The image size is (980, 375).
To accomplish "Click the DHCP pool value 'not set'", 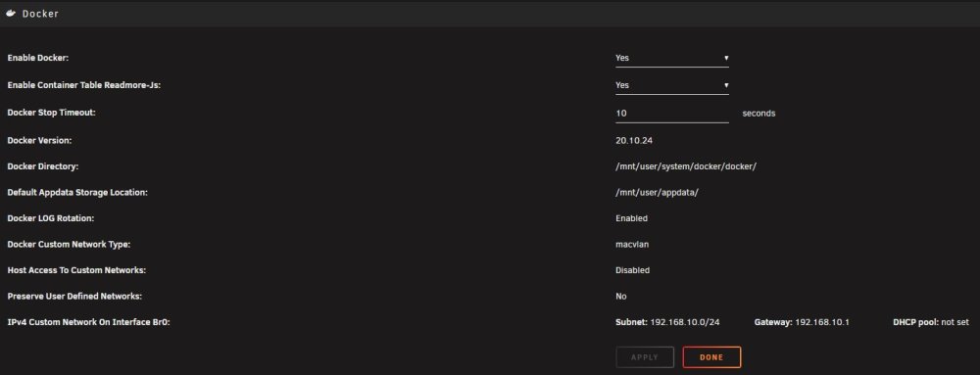I will pyautogui.click(x=955, y=322).
